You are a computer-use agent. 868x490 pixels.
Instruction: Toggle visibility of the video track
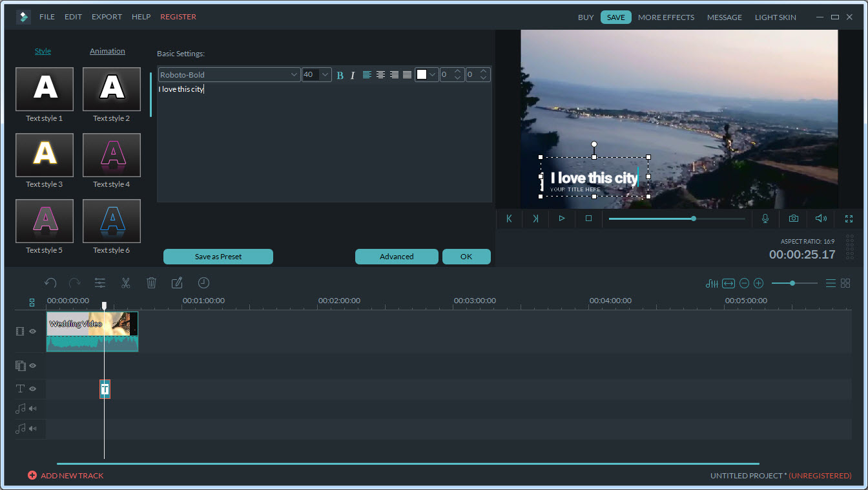(33, 331)
